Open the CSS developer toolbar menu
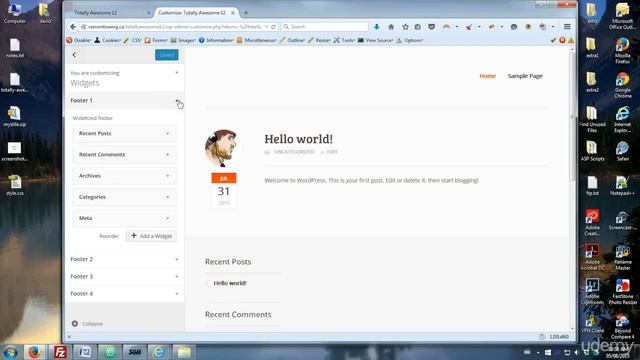The width and height of the screenshot is (640, 360). (x=133, y=40)
